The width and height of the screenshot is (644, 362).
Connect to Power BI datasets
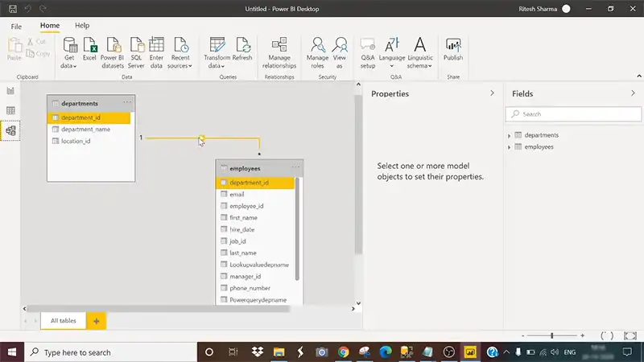(112, 52)
